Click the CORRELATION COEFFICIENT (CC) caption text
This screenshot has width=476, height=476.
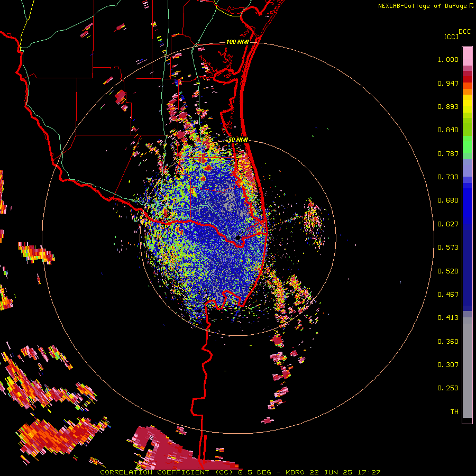(x=167, y=472)
